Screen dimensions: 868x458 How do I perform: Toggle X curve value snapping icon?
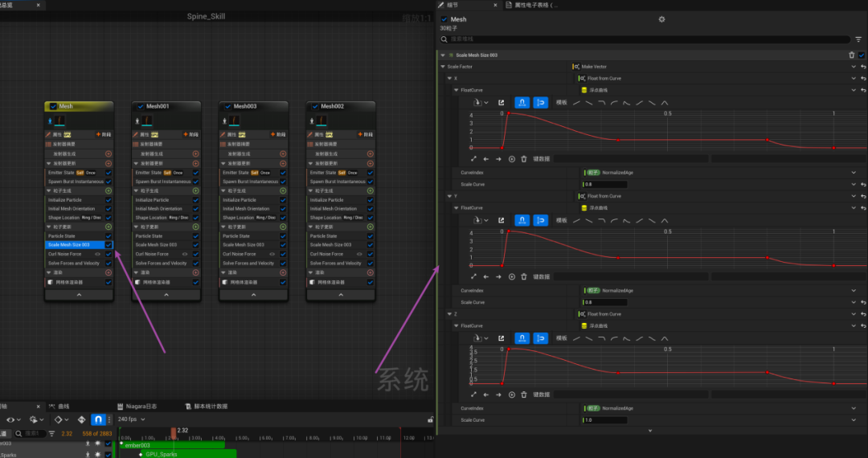[540, 102]
